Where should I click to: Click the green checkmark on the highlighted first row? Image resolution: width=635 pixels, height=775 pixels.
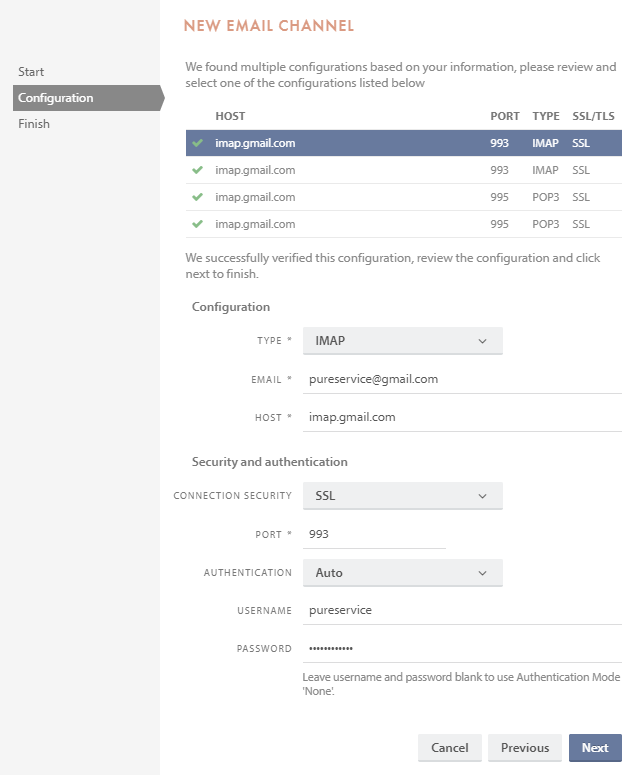tap(197, 143)
